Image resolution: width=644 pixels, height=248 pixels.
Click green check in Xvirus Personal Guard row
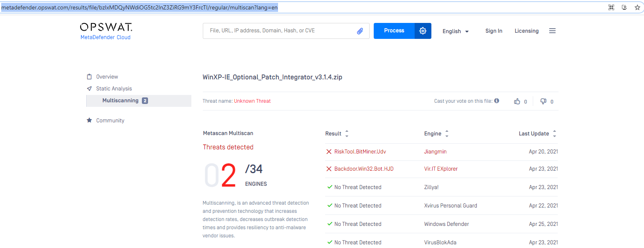[330, 205]
